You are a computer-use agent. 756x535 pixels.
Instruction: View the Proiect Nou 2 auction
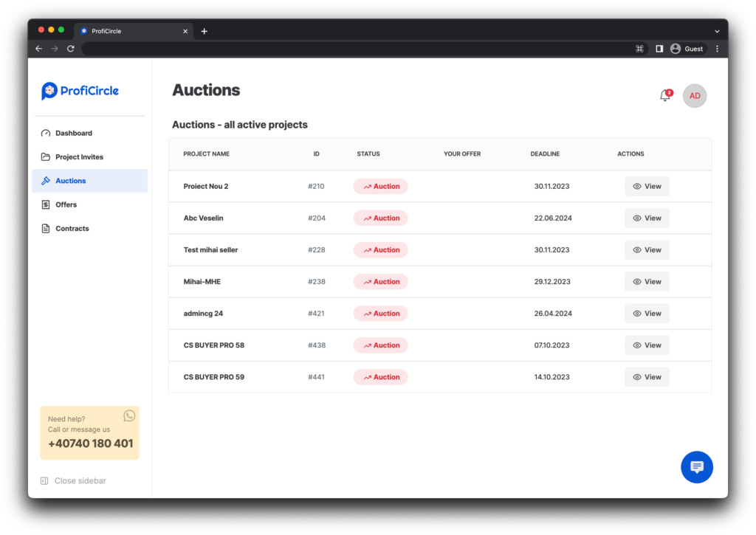(647, 186)
